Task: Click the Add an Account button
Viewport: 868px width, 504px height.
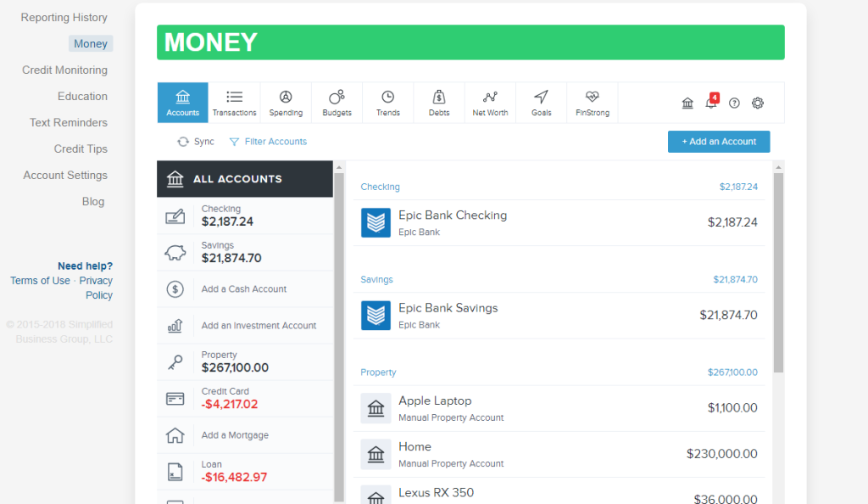Action: coord(718,141)
